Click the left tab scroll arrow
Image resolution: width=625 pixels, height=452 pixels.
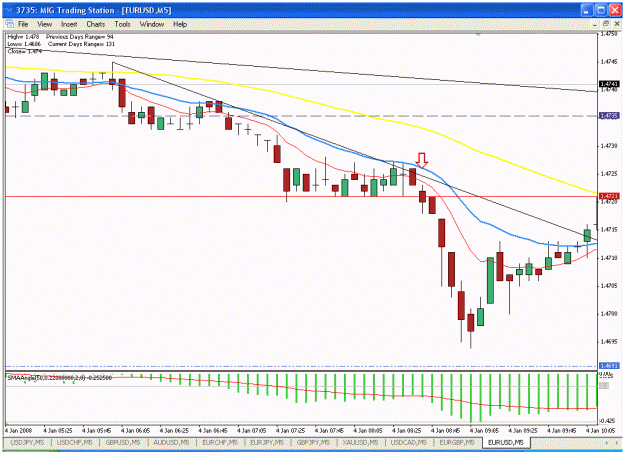606,443
